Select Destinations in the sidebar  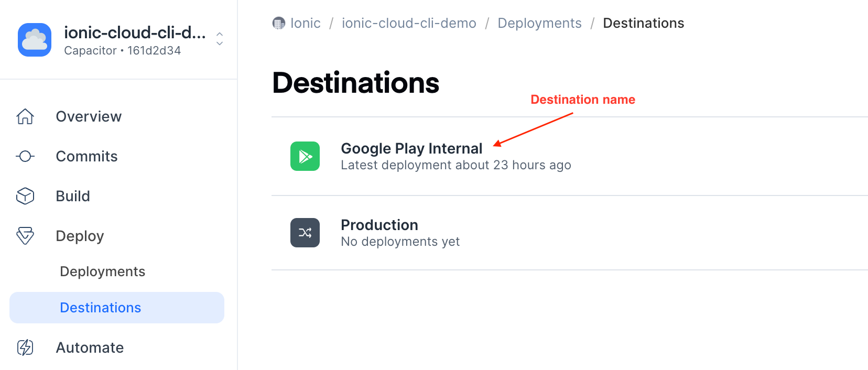click(x=101, y=308)
